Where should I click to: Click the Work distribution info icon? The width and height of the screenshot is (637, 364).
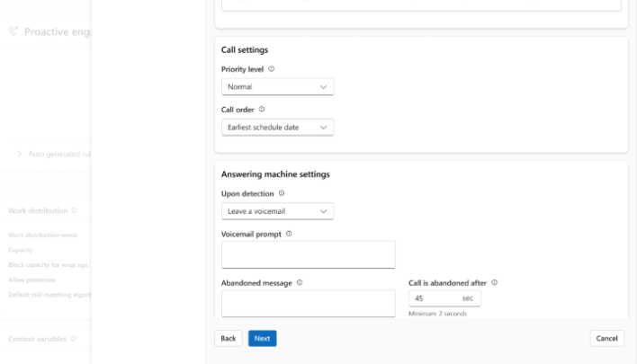75,211
